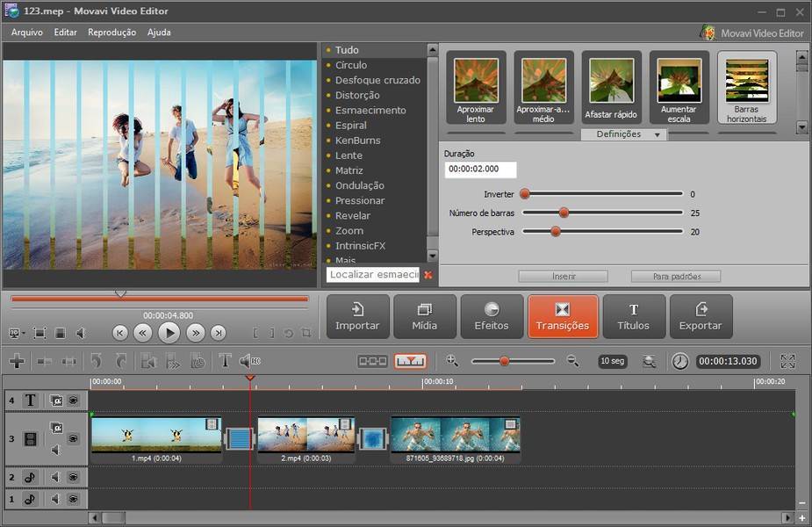812x527 pixels.
Task: Click the zoom in magnifier icon
Action: pyautogui.click(x=452, y=361)
